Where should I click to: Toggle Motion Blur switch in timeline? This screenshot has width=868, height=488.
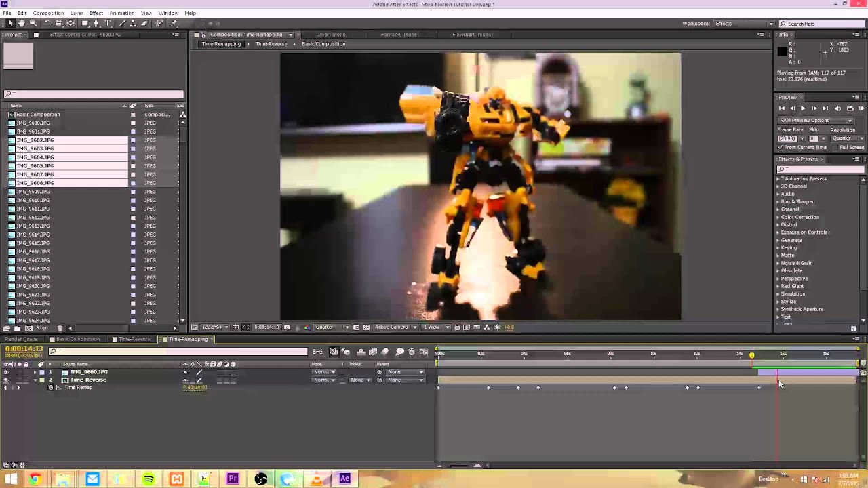[x=384, y=352]
